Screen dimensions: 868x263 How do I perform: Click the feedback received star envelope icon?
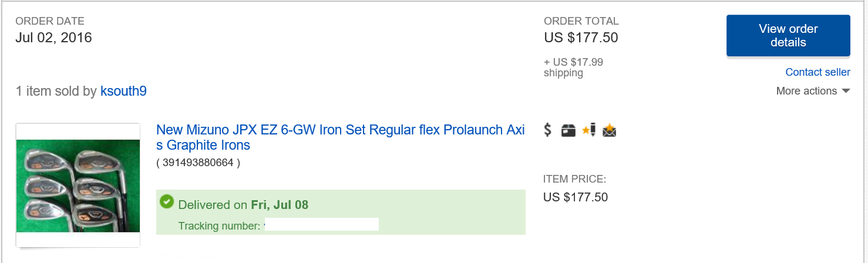[610, 130]
